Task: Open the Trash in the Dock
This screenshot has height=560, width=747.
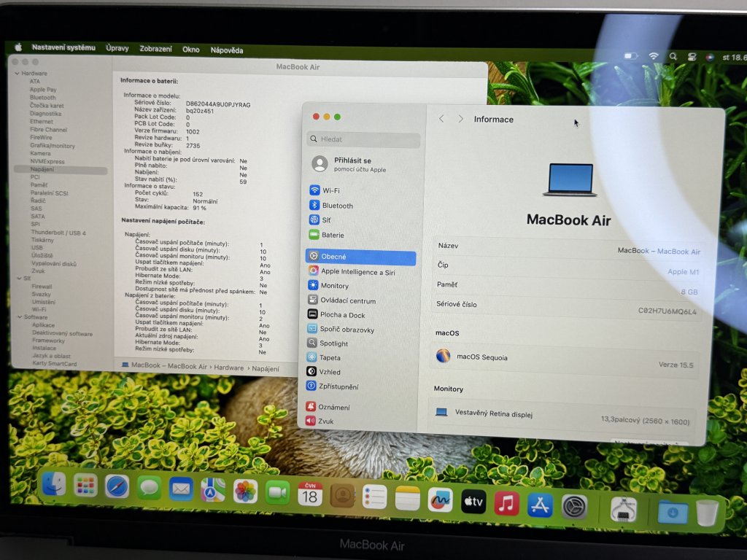Action: click(707, 513)
